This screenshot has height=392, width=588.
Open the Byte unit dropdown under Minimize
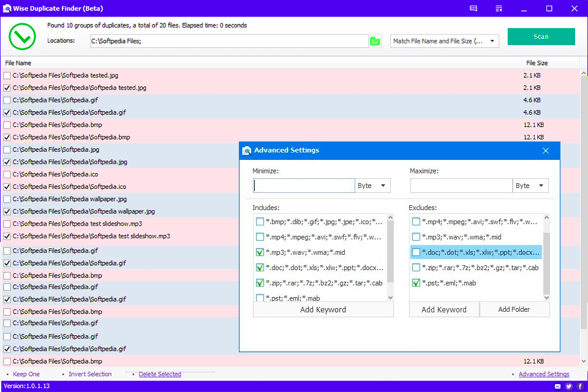tap(372, 185)
